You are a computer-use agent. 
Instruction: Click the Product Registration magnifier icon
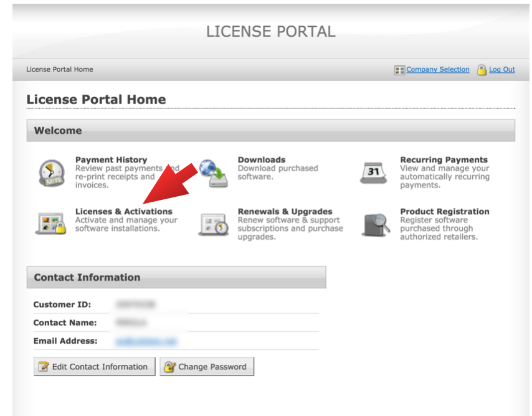tap(376, 224)
